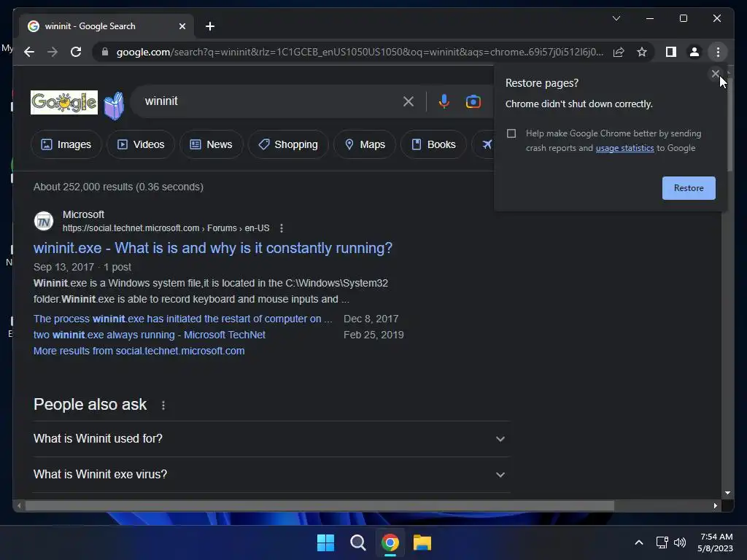Open Chrome's three-dot menu

718,52
